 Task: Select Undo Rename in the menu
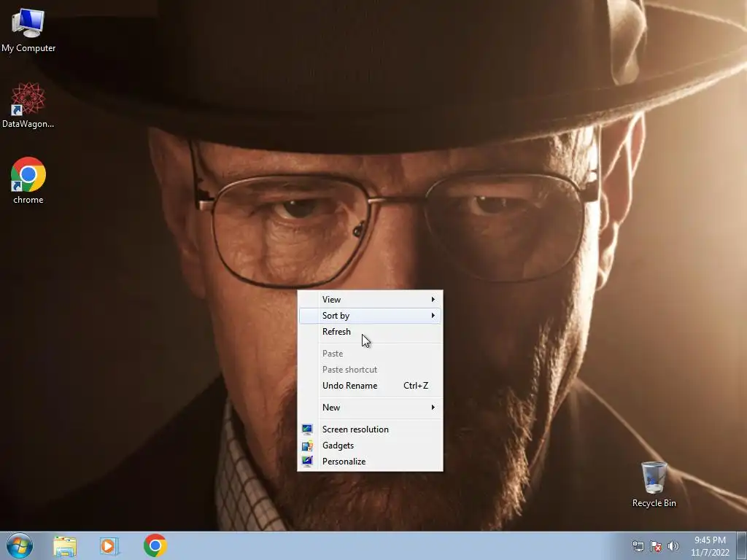point(370,386)
